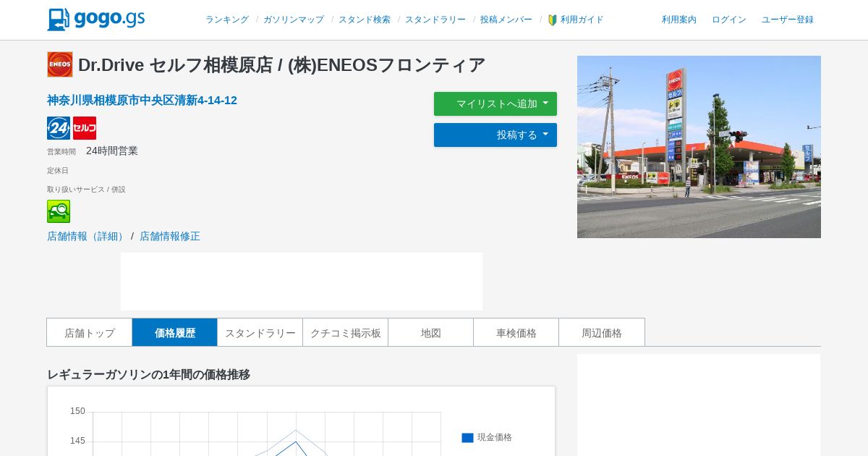Viewport: 868px width, 456px height.
Task: Switch to the 店舗トップ tab
Action: point(90,332)
